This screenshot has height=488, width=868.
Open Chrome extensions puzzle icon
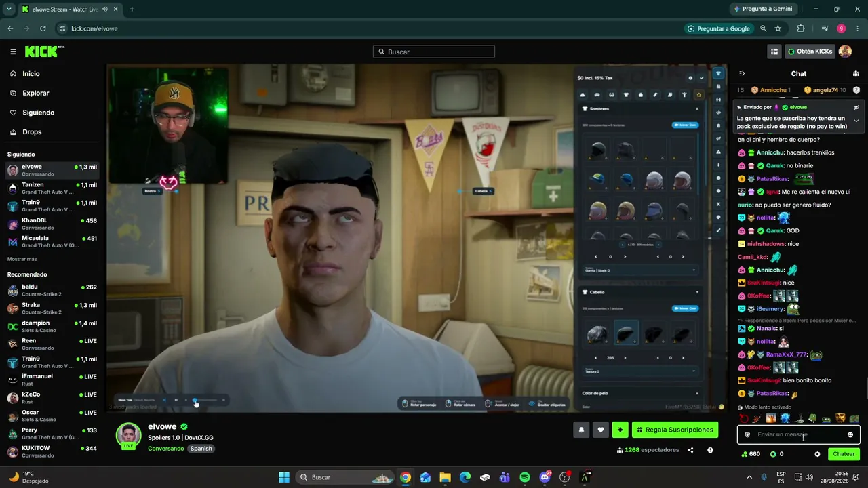(x=801, y=28)
